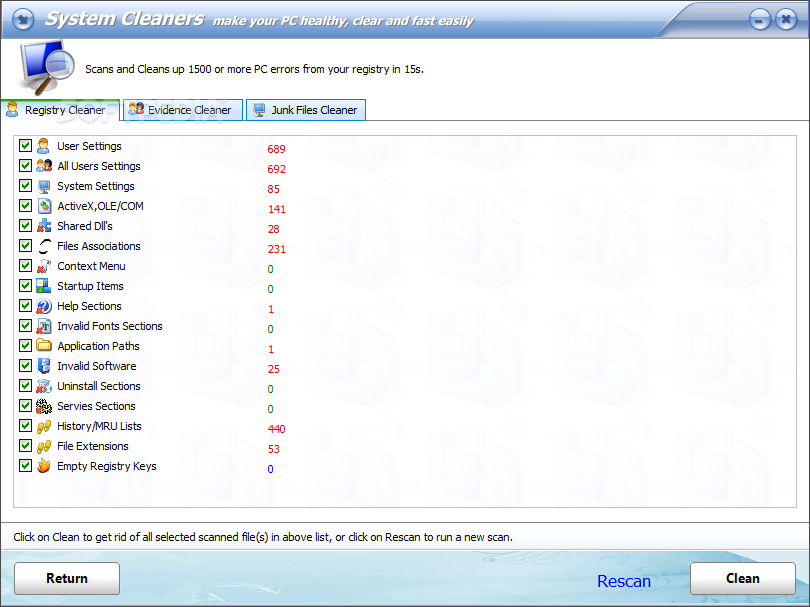Click the Invalid Fonts Sections icon
The image size is (810, 607).
coord(44,326)
